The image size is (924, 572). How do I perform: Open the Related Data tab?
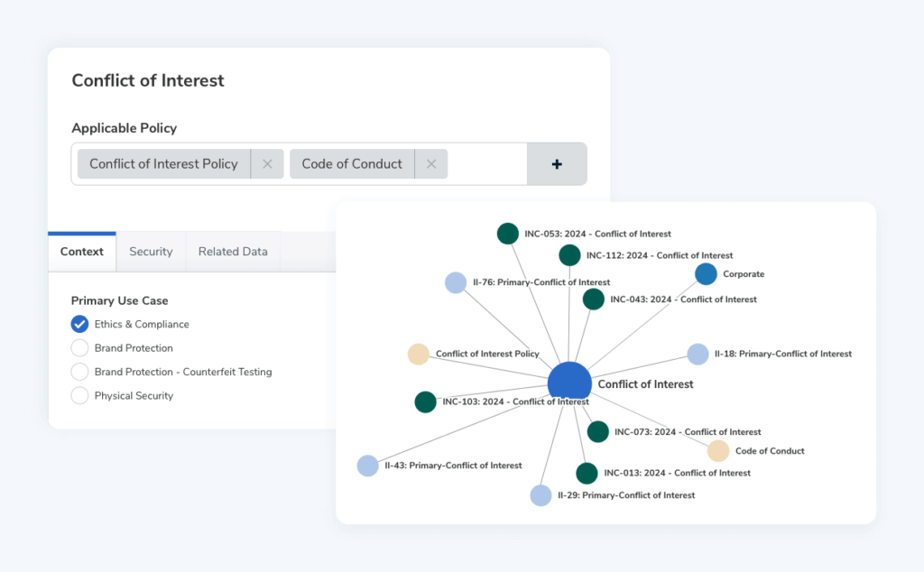click(232, 251)
